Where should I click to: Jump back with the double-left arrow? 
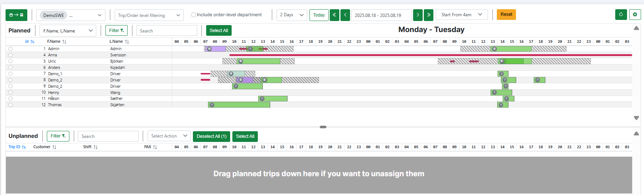tap(334, 15)
